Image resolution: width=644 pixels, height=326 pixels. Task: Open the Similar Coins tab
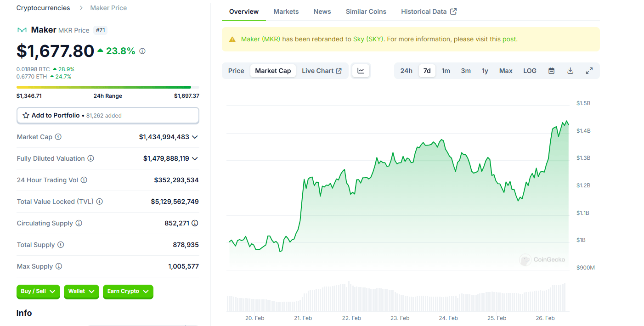click(366, 11)
